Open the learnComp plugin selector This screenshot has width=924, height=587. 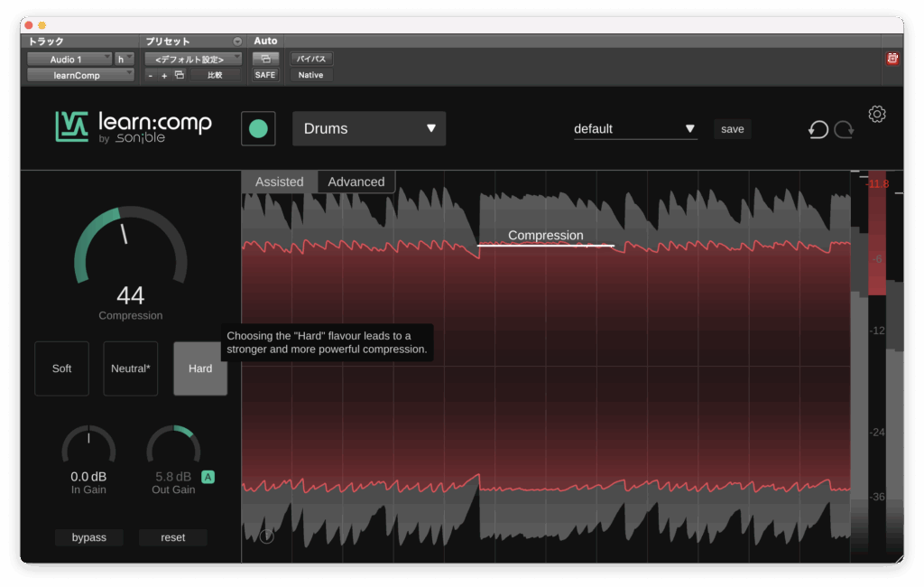pos(80,75)
